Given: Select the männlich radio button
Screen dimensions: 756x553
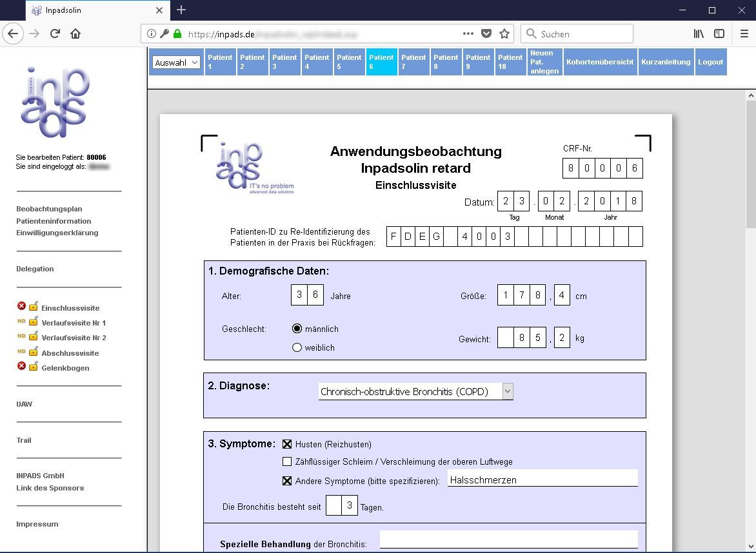Looking at the screenshot, I should click(297, 329).
